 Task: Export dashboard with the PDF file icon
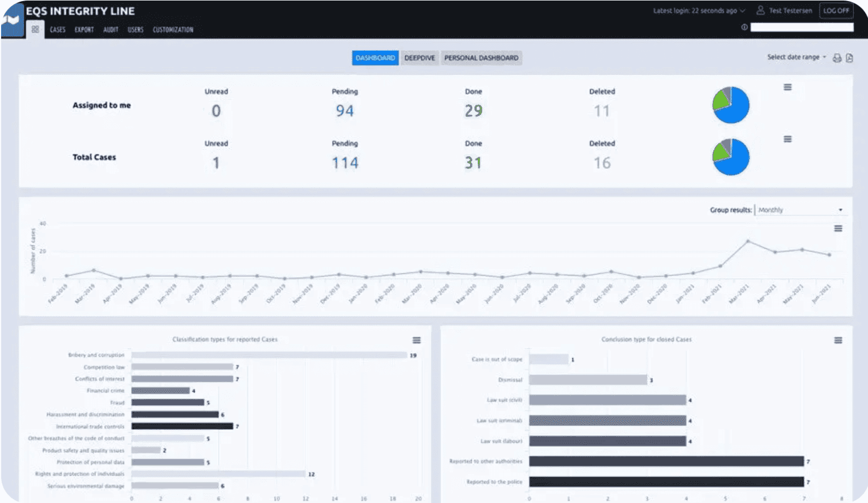[849, 58]
